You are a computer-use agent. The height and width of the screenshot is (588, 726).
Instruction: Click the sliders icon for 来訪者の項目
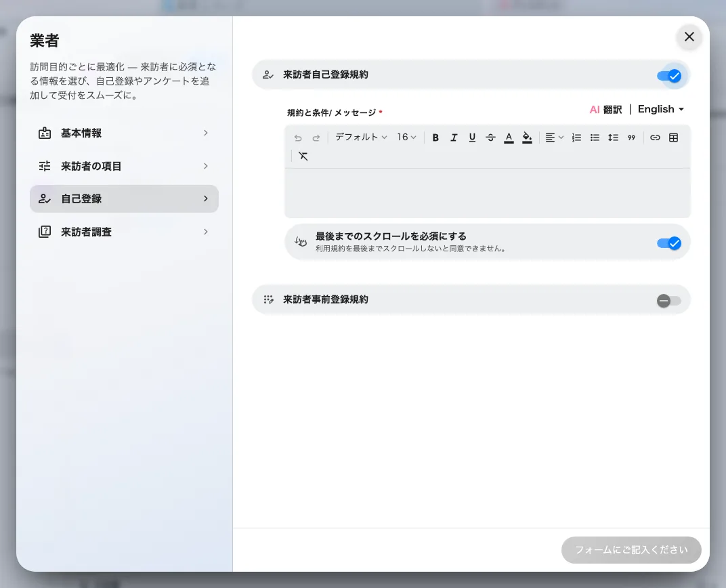pos(45,166)
